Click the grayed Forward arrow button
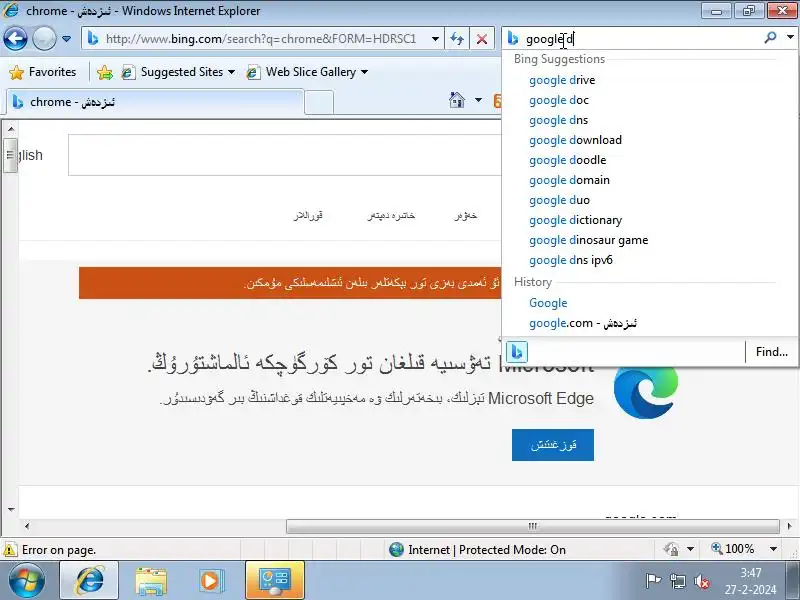This screenshot has width=800, height=600. (x=44, y=38)
